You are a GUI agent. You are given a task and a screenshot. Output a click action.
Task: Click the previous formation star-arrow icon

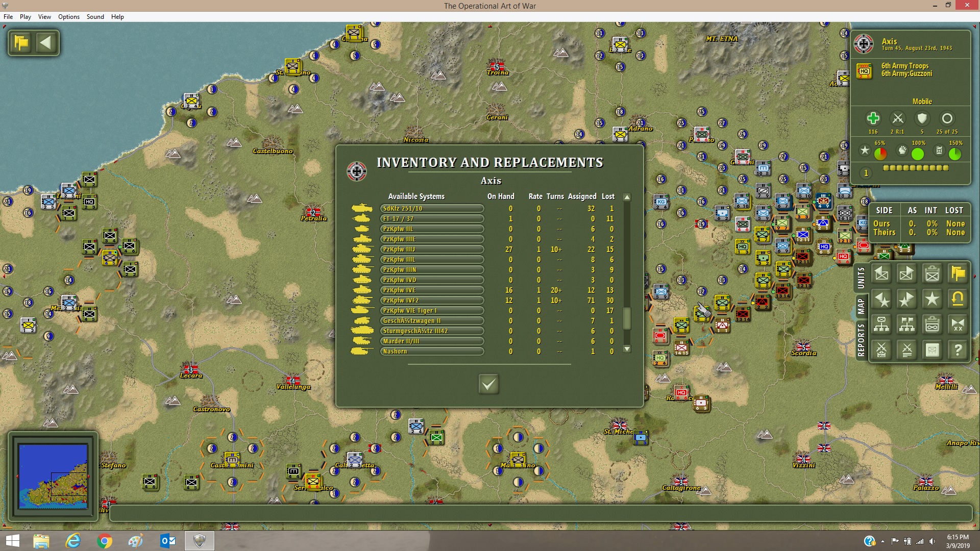coord(881,299)
